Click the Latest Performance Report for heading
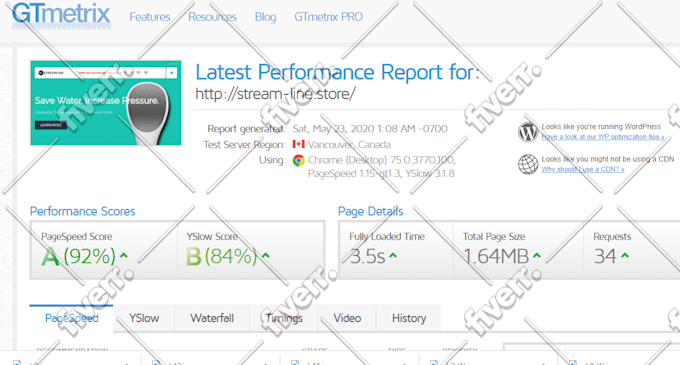This screenshot has width=680, height=365. point(337,72)
